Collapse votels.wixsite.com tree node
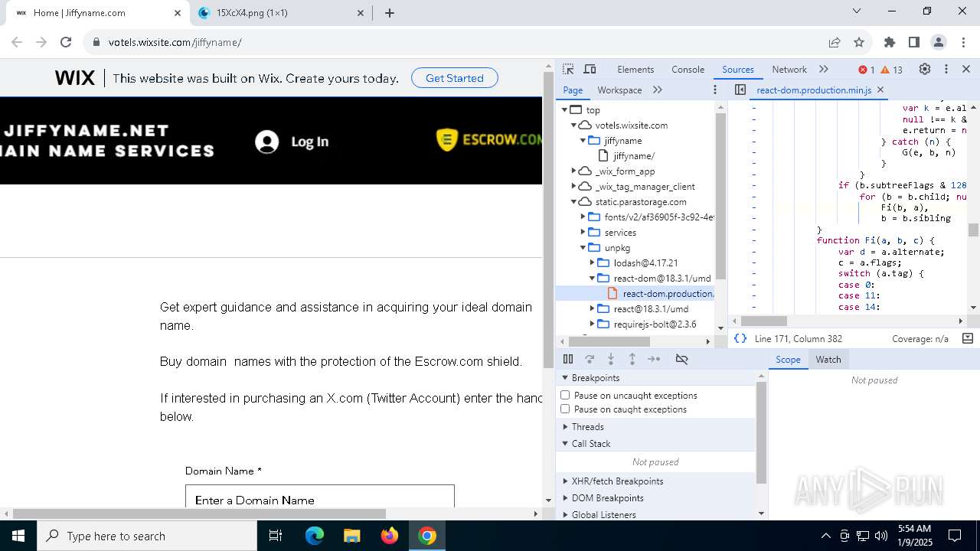 [x=573, y=126]
